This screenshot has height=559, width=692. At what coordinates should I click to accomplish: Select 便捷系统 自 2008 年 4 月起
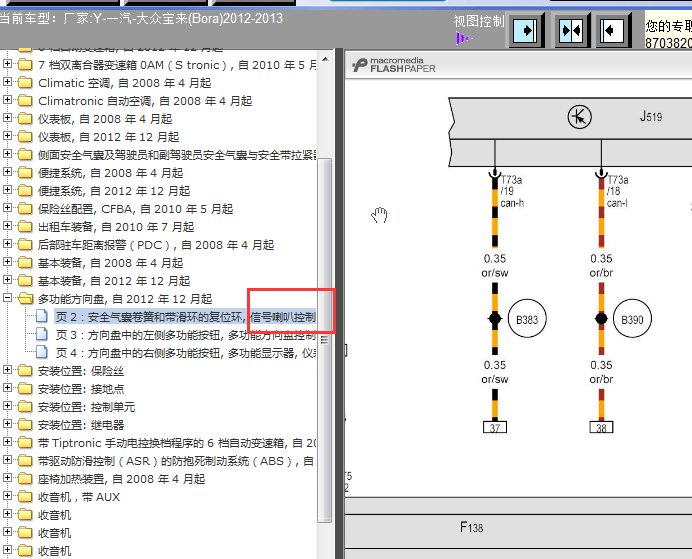tap(110, 173)
